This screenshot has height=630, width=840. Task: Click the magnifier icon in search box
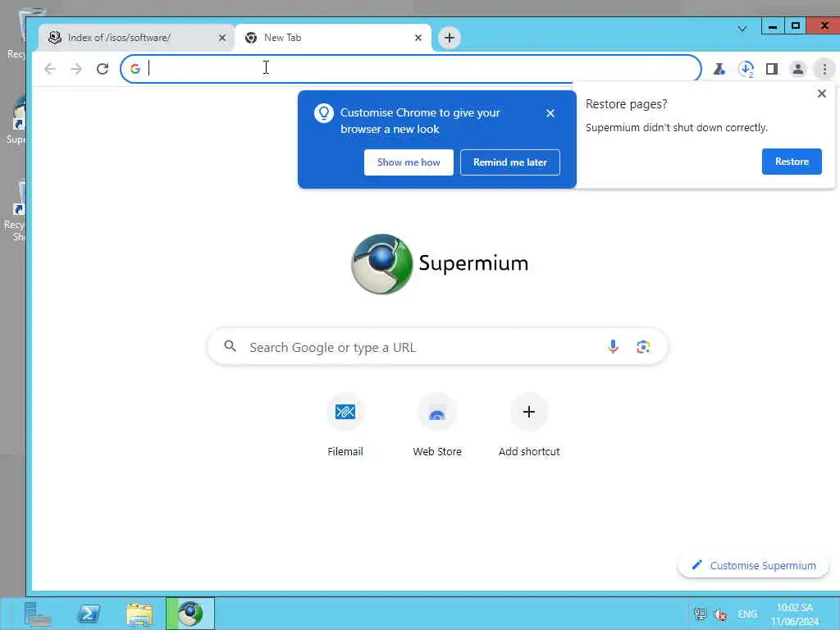230,346
